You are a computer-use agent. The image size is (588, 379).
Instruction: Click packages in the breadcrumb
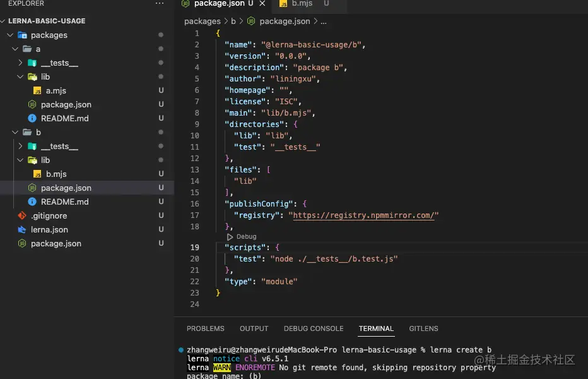(x=202, y=21)
